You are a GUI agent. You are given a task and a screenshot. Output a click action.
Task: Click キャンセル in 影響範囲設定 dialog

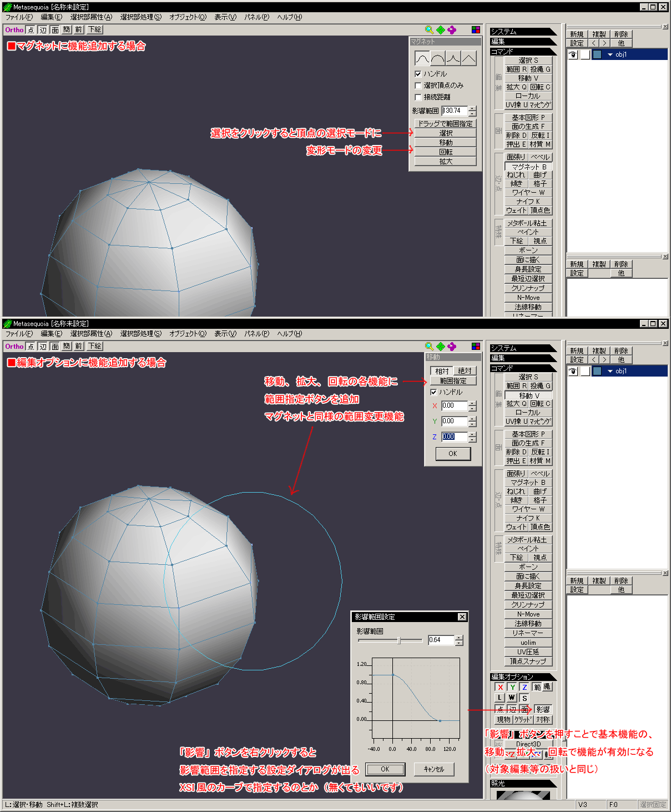[434, 769]
